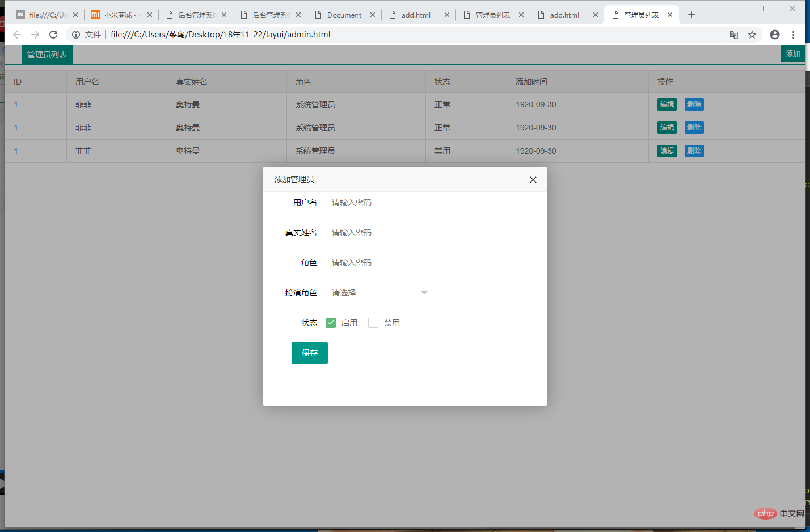
Task: Click 删除 in the row with 禁用 status
Action: coord(694,151)
